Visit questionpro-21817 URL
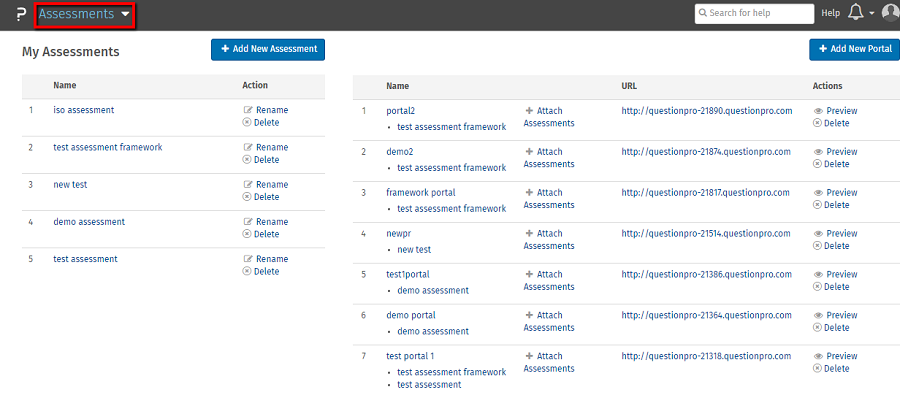 click(705, 192)
